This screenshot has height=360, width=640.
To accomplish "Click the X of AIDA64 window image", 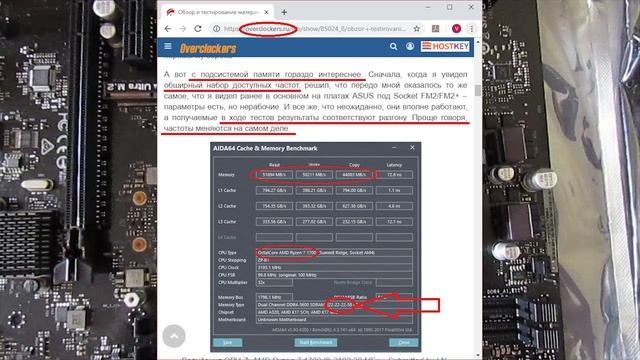I will [412, 147].
